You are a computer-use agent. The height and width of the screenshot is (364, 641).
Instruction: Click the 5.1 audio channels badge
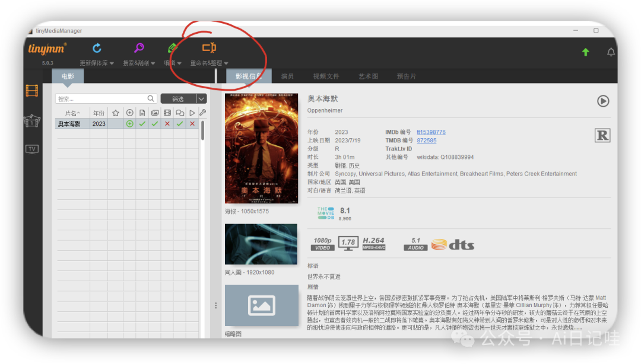point(415,244)
